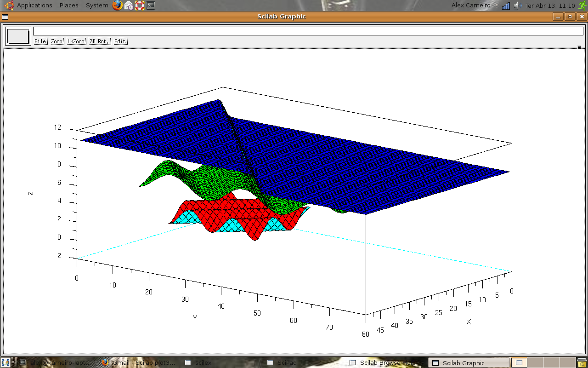Click the graphic preview thumbnail box
Image resolution: width=588 pixels, height=368 pixels.
point(17,36)
